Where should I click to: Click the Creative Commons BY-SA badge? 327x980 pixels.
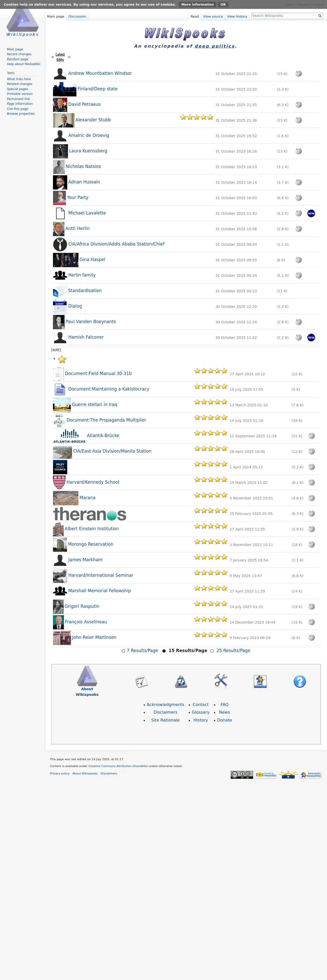(242, 775)
